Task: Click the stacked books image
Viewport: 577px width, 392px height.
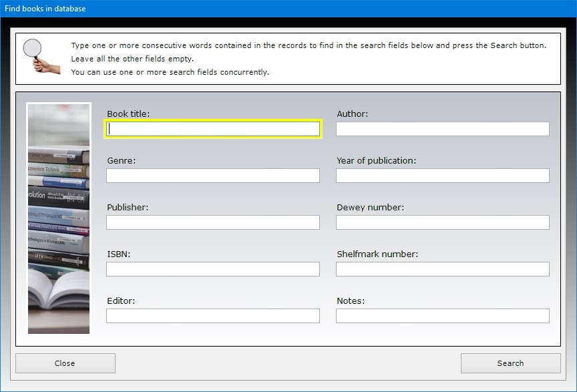Action: coord(59,218)
